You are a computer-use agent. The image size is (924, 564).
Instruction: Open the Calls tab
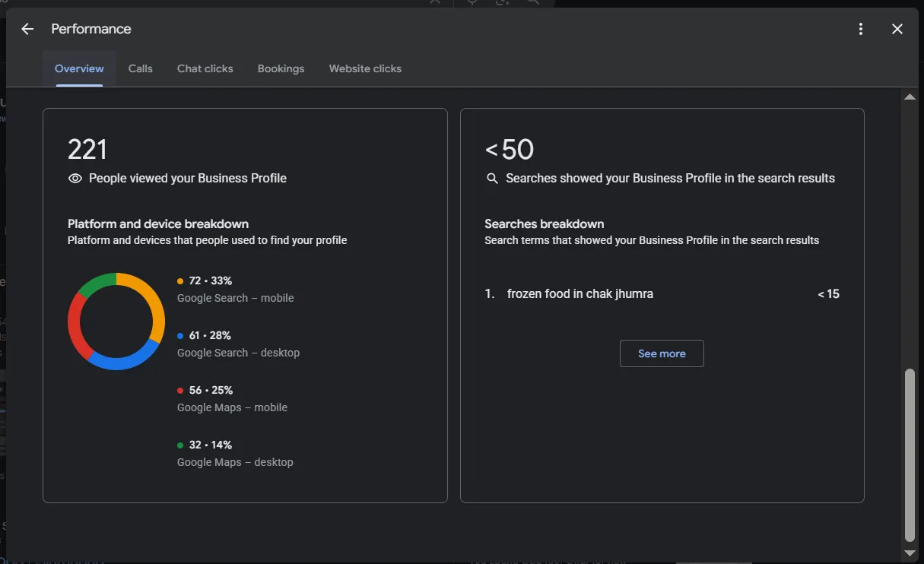(x=141, y=68)
